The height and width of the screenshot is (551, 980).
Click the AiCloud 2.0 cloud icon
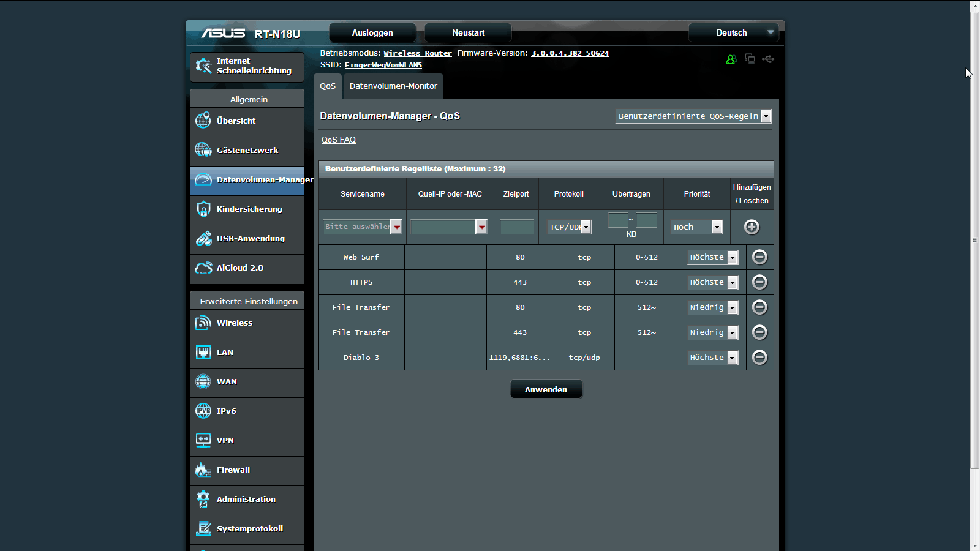tap(203, 268)
